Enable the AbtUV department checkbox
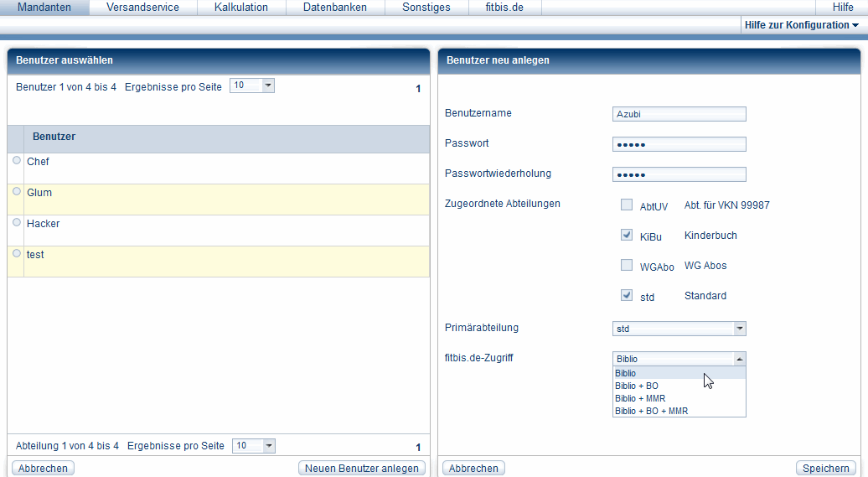Viewport: 868px width, 477px height. (x=627, y=205)
